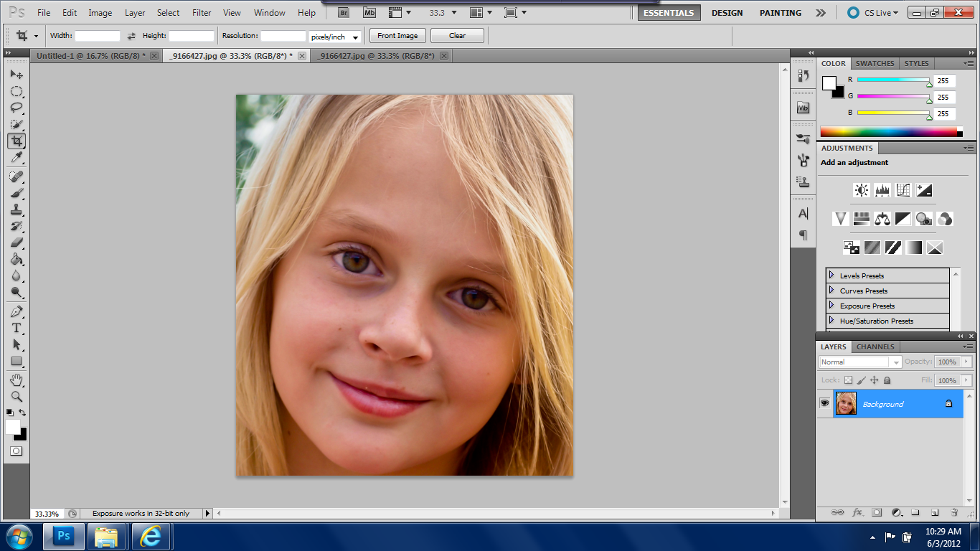
Task: Select the Eyedropper tool
Action: pyautogui.click(x=17, y=158)
